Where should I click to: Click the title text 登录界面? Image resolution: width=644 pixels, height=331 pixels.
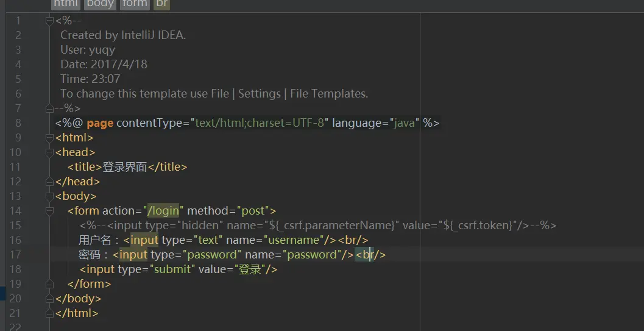coord(125,167)
